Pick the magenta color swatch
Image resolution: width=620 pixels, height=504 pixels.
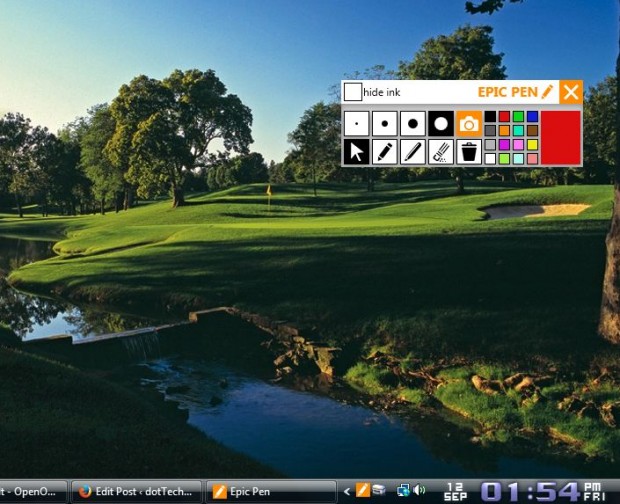coord(504,145)
